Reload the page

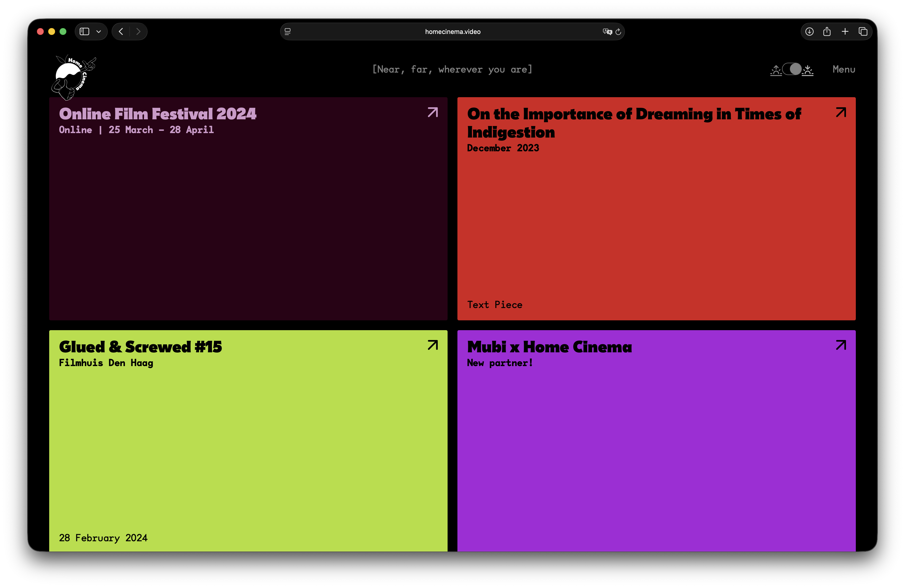pos(618,31)
